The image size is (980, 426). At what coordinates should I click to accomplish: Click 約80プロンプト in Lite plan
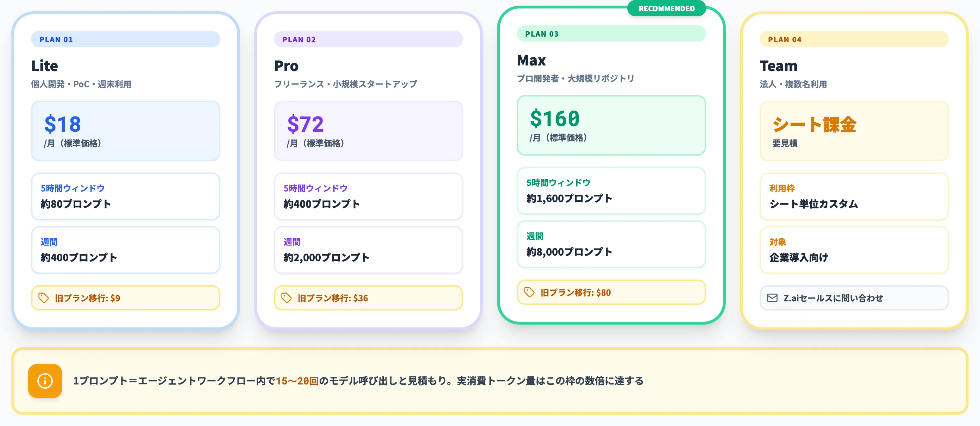pos(76,204)
